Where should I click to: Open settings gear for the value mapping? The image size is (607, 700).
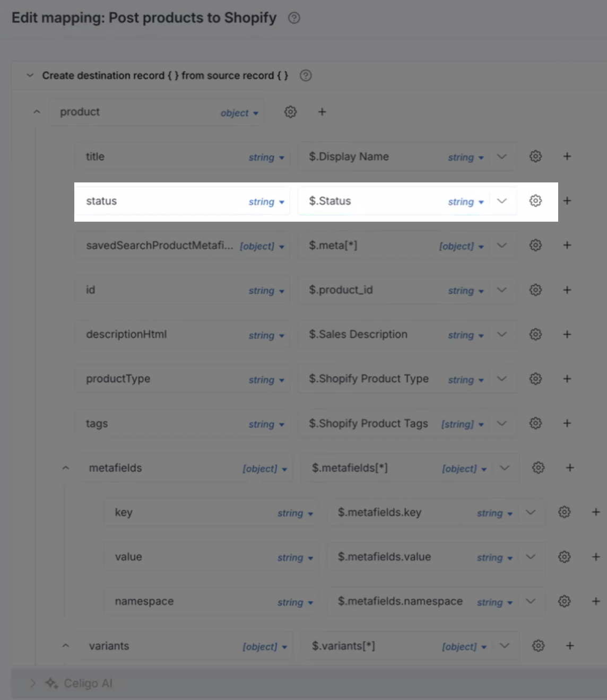tap(565, 557)
